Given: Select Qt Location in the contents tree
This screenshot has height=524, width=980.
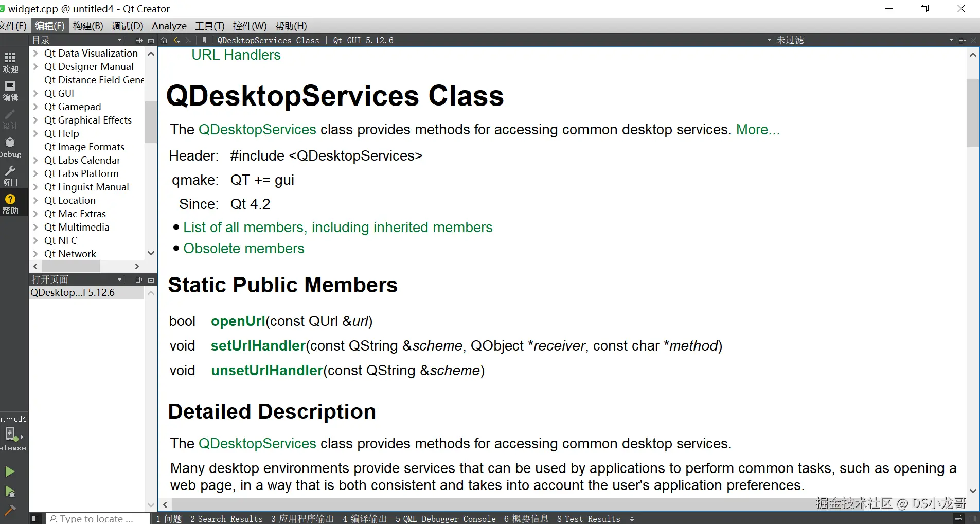Looking at the screenshot, I should 70,200.
